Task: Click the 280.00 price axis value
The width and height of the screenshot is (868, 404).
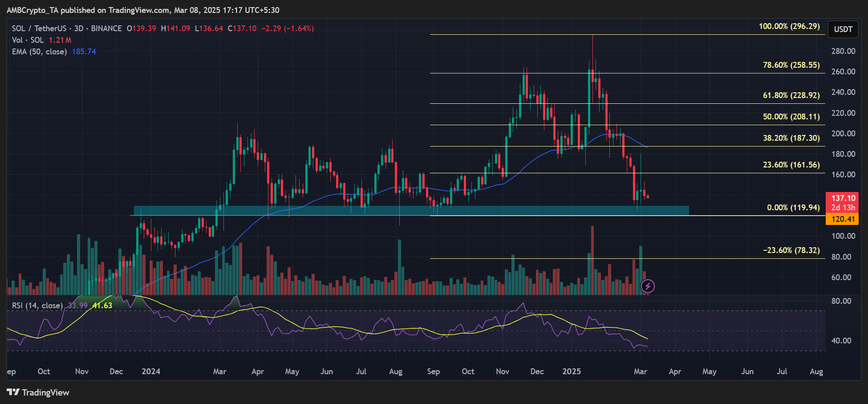Action: click(843, 51)
